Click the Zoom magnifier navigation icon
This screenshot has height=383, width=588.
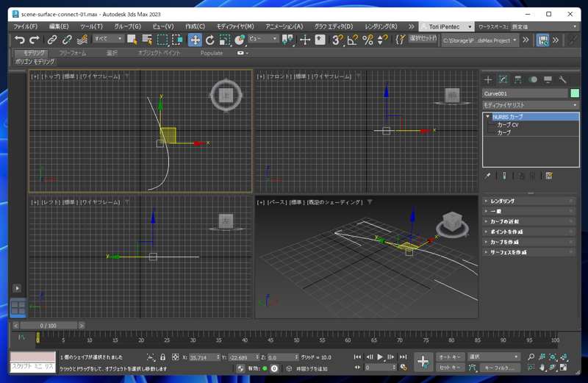531,357
